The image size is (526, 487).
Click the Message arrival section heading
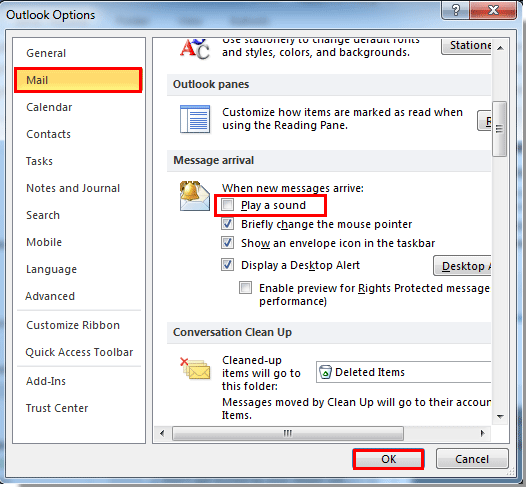pos(214,160)
